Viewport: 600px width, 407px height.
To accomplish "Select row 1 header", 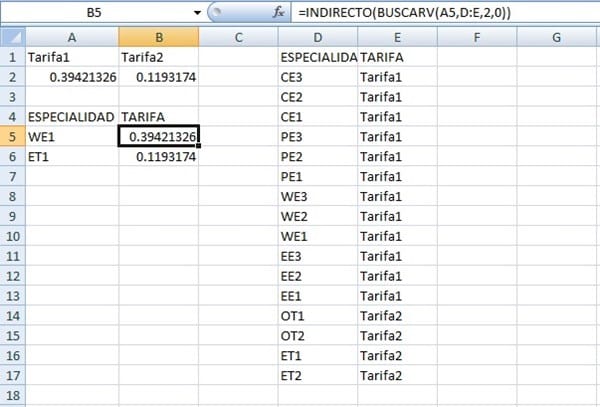I will [13, 57].
